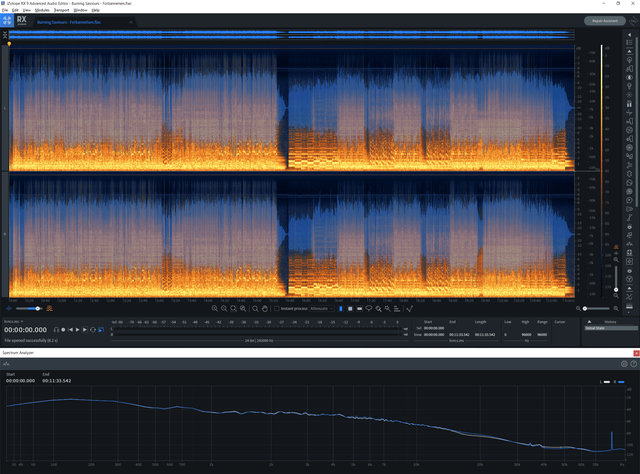Click the module panel vertical scrollbar
640x474 pixels.
pyautogui.click(x=638, y=122)
